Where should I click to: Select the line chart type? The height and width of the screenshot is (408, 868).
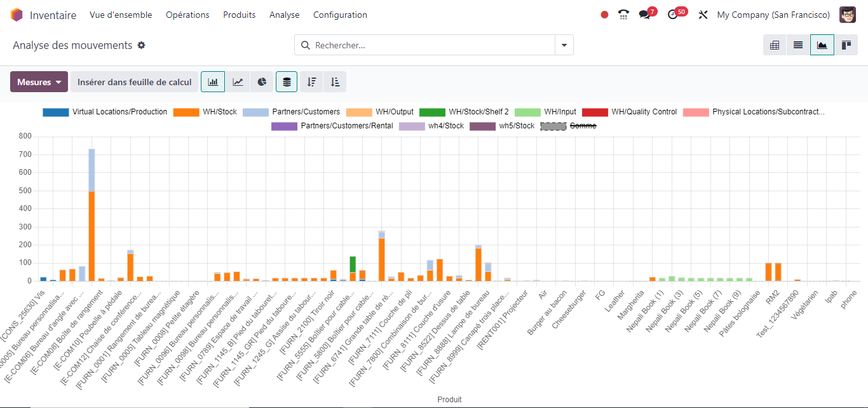237,82
